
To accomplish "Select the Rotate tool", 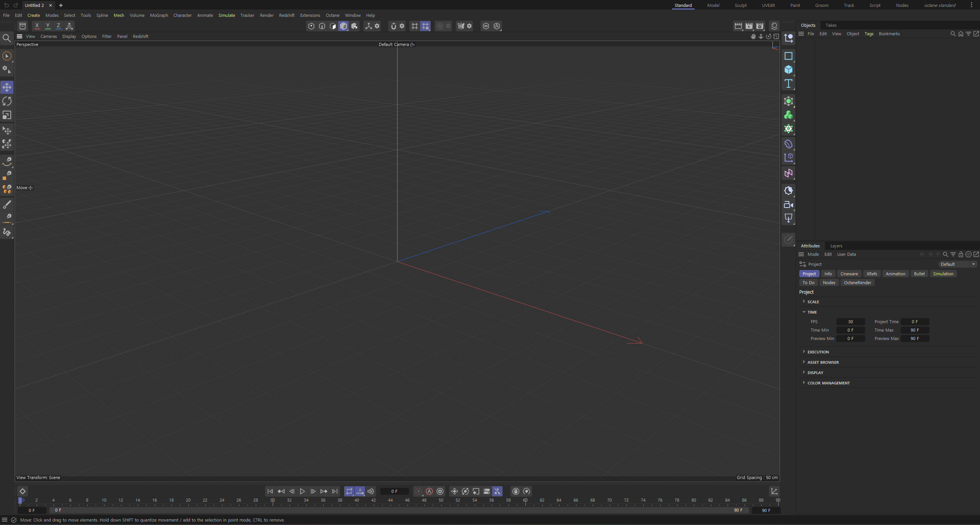I will pyautogui.click(x=7, y=101).
